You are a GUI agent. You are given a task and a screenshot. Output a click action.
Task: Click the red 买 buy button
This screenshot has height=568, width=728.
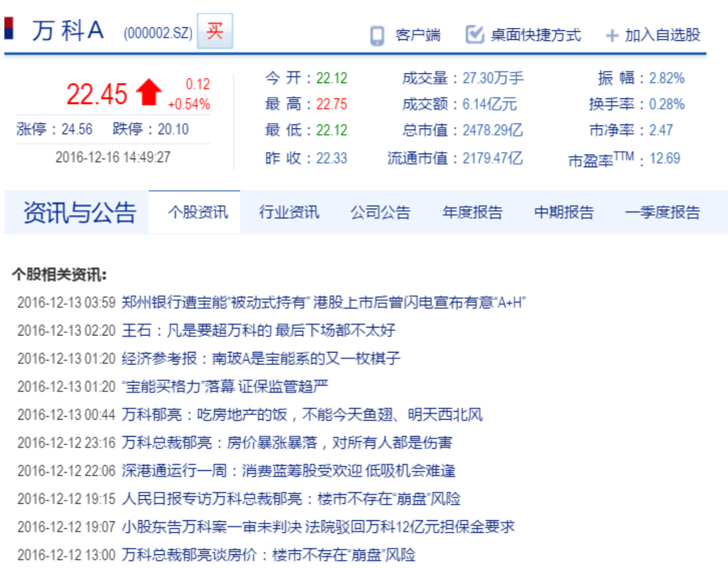click(x=215, y=31)
